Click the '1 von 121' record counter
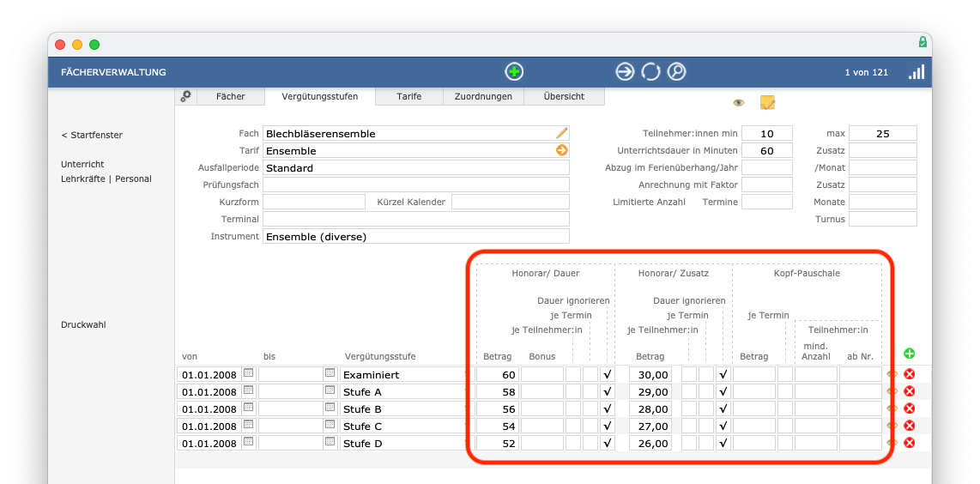The image size is (980, 484). click(x=866, y=72)
